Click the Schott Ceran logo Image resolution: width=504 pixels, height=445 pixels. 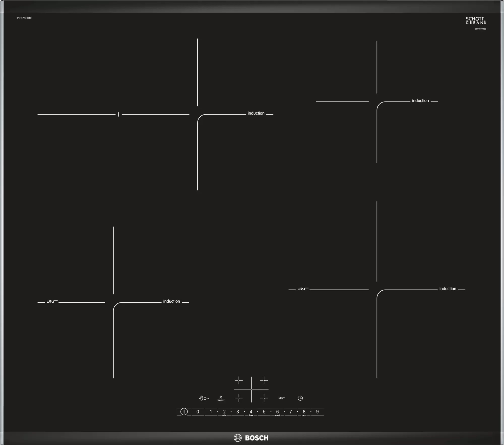(x=476, y=21)
